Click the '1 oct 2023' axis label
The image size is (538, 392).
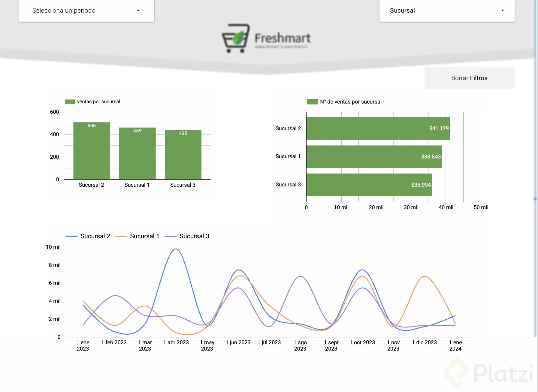click(x=362, y=342)
